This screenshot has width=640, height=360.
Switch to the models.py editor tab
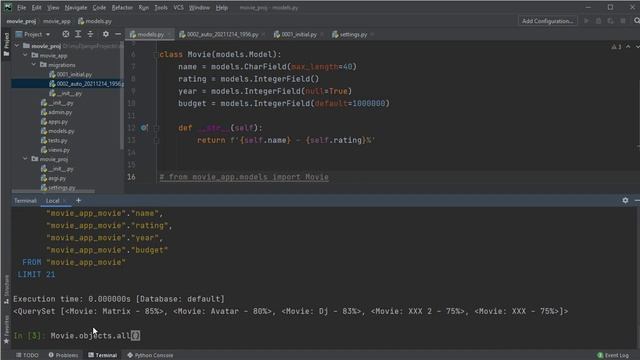click(x=150, y=35)
